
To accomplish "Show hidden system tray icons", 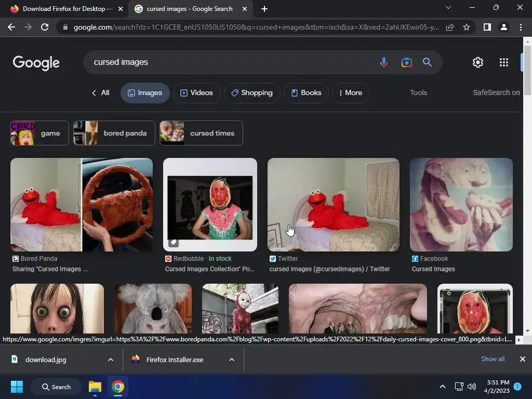I will [x=443, y=387].
